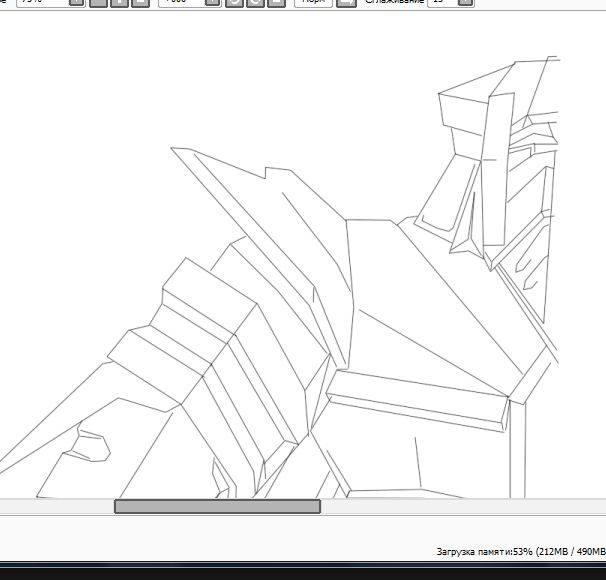The height and width of the screenshot is (580, 606).
Task: Reset the canvas zoom level
Action: 140,3
